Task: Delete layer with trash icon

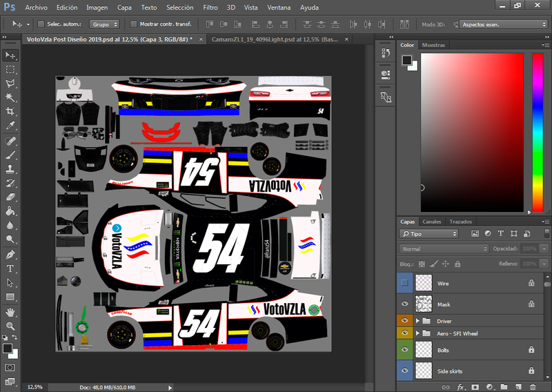Action: pyautogui.click(x=533, y=386)
